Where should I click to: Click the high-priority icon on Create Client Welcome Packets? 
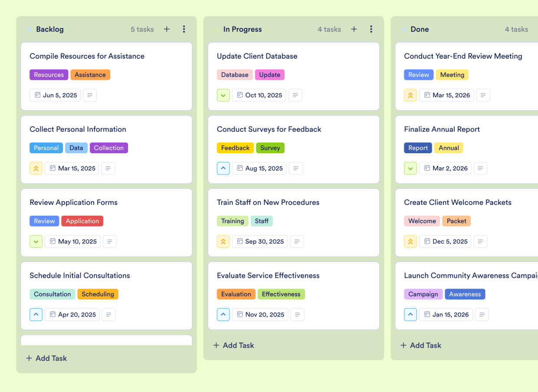click(410, 241)
